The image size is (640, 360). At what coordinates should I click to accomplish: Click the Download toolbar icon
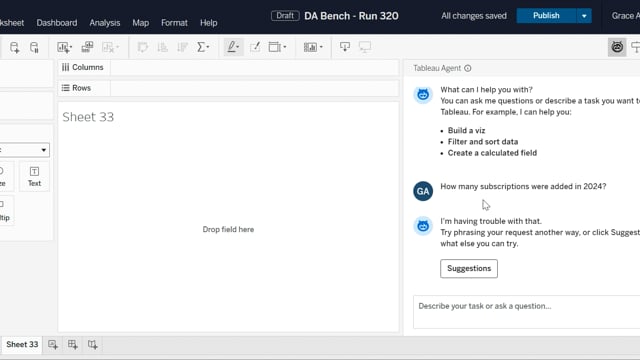[345, 47]
